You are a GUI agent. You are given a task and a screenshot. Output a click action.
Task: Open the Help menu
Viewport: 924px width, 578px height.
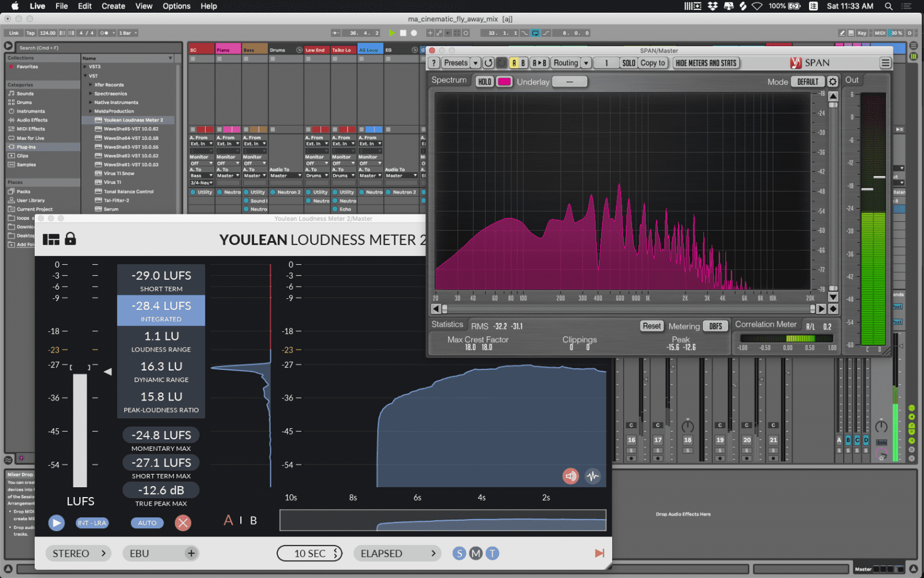click(x=209, y=6)
